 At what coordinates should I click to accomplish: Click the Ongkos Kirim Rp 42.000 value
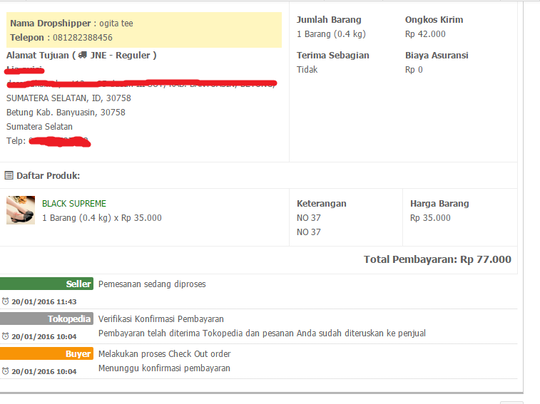(x=425, y=34)
